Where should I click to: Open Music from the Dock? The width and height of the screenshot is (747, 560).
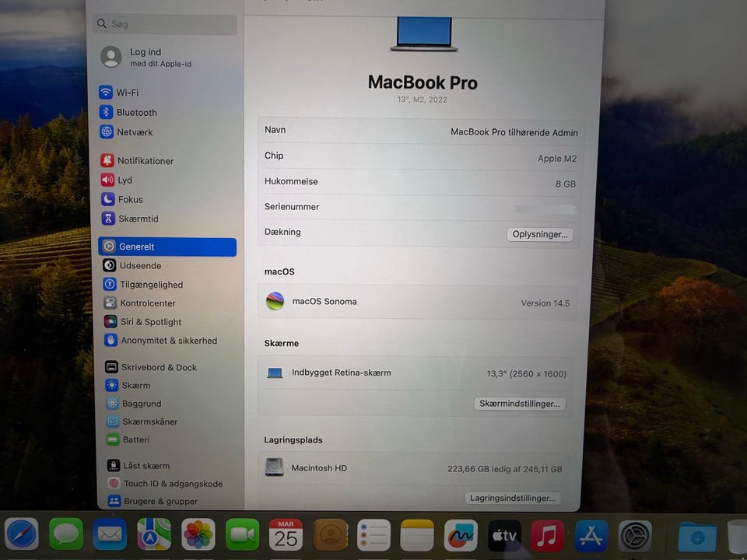coord(547,536)
